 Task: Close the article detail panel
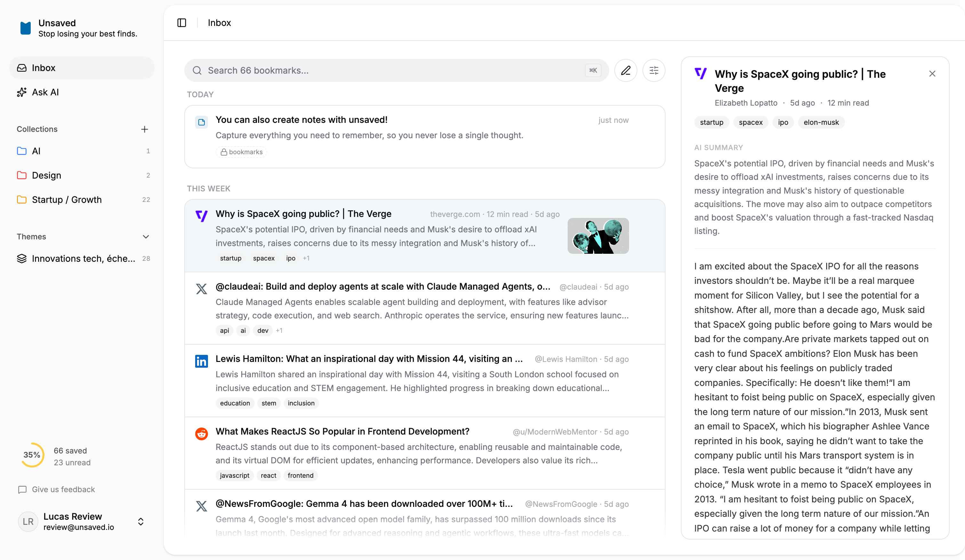click(x=932, y=74)
